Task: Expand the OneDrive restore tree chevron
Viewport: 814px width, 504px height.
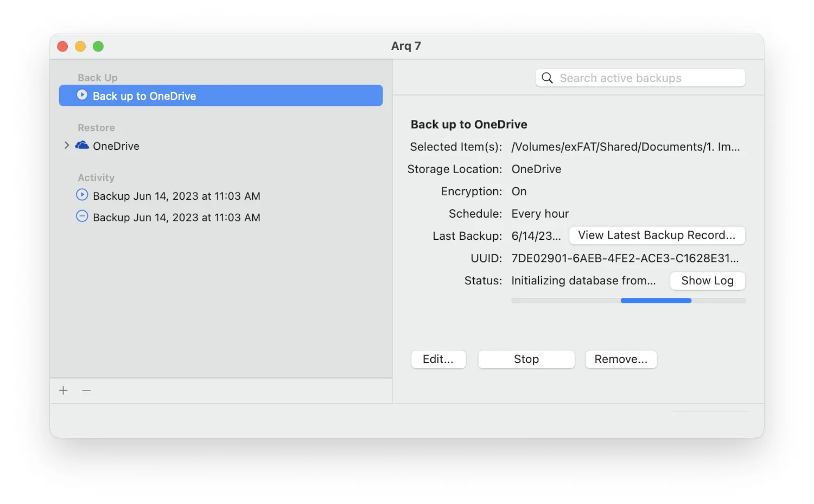Action: coord(67,145)
